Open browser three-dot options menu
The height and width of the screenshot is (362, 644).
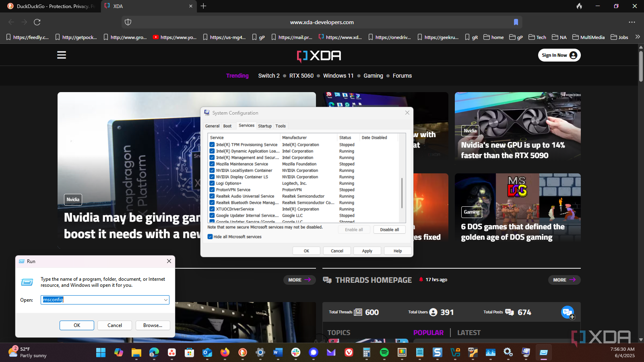coord(632,22)
